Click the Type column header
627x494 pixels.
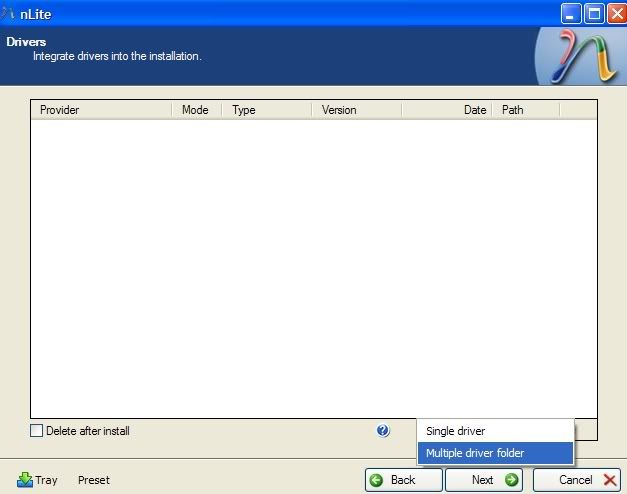267,110
